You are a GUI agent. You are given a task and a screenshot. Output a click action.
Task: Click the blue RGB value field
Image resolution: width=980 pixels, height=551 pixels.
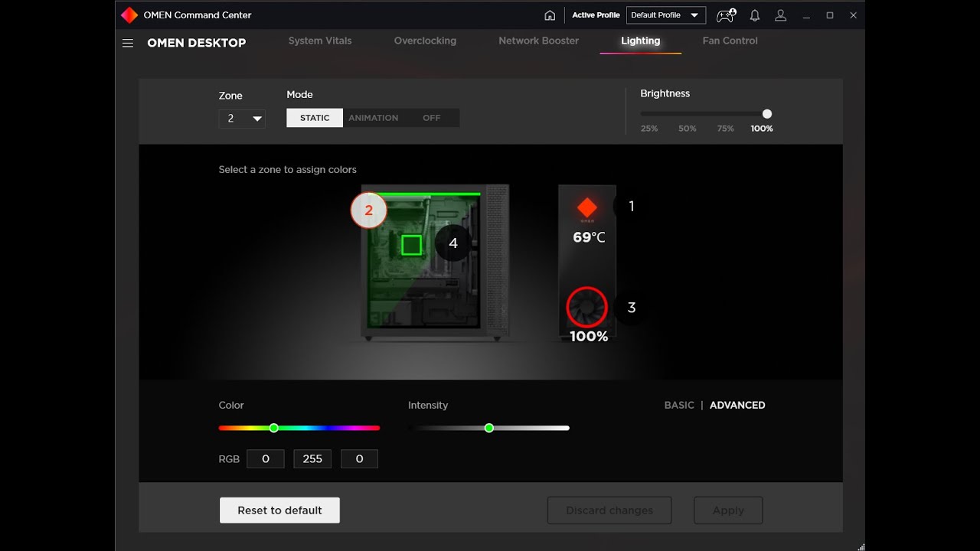359,459
